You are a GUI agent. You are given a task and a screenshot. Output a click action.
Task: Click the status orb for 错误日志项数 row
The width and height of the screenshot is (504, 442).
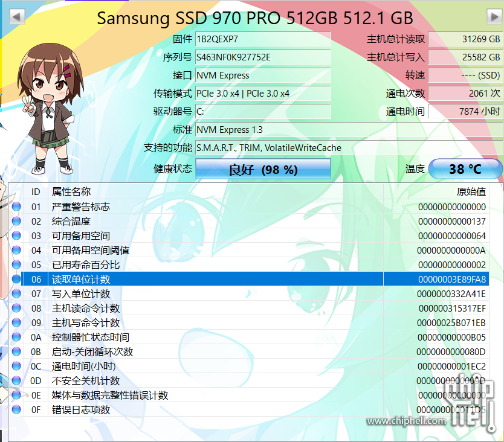16,409
